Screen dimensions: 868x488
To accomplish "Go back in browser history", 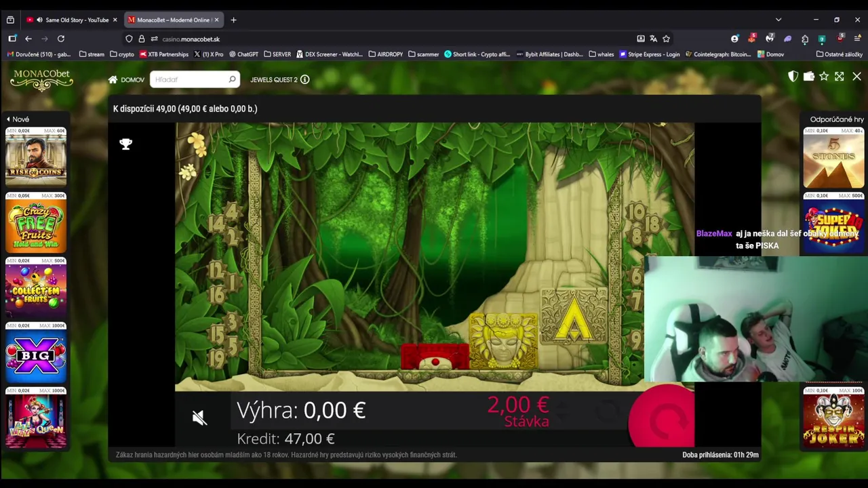I will (28, 39).
